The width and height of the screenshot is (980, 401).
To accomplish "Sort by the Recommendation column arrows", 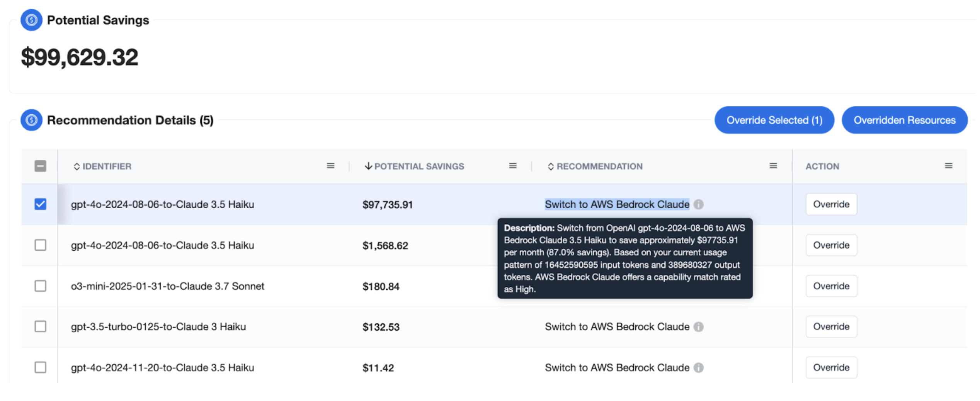I will coord(551,167).
